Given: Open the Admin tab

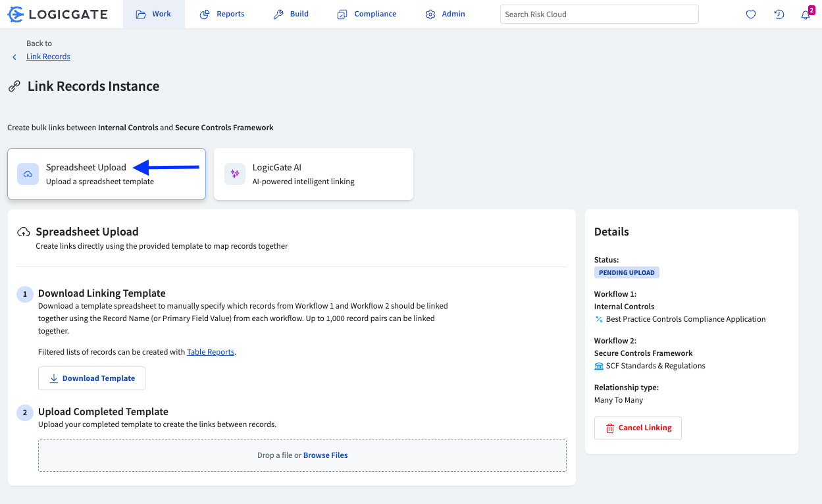Looking at the screenshot, I should pyautogui.click(x=446, y=14).
